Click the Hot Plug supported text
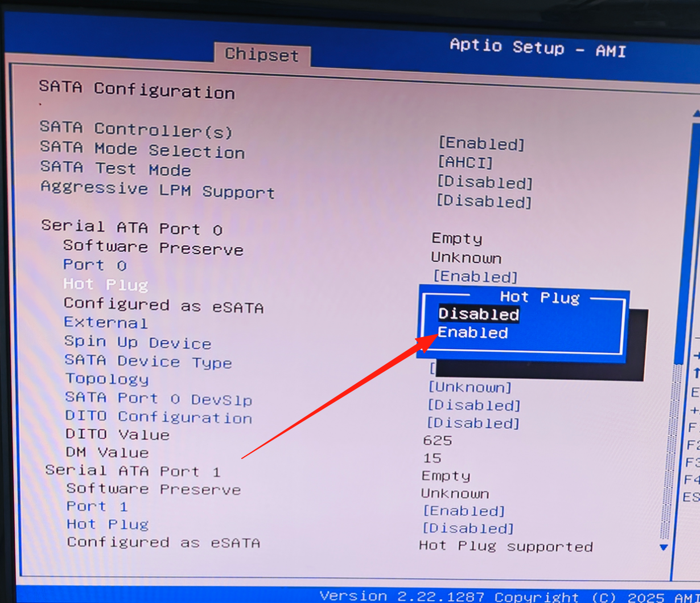 (x=506, y=547)
